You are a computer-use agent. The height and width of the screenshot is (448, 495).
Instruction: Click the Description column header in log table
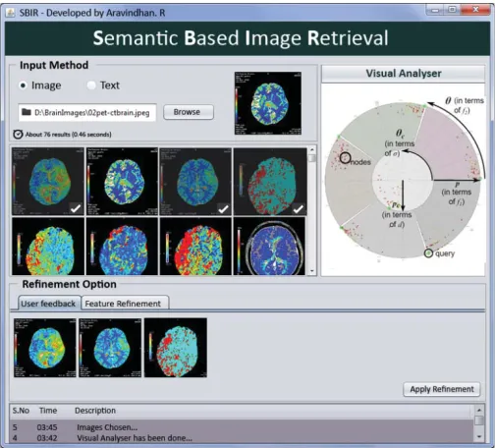click(95, 411)
